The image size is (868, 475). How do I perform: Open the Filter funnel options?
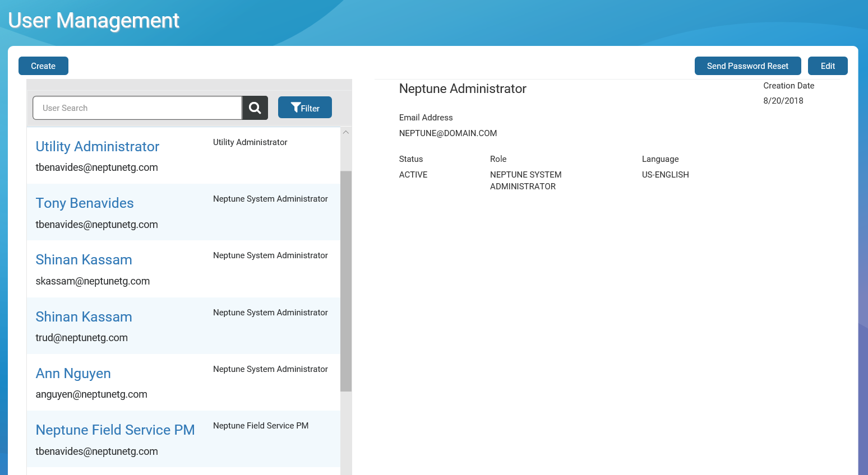(304, 108)
